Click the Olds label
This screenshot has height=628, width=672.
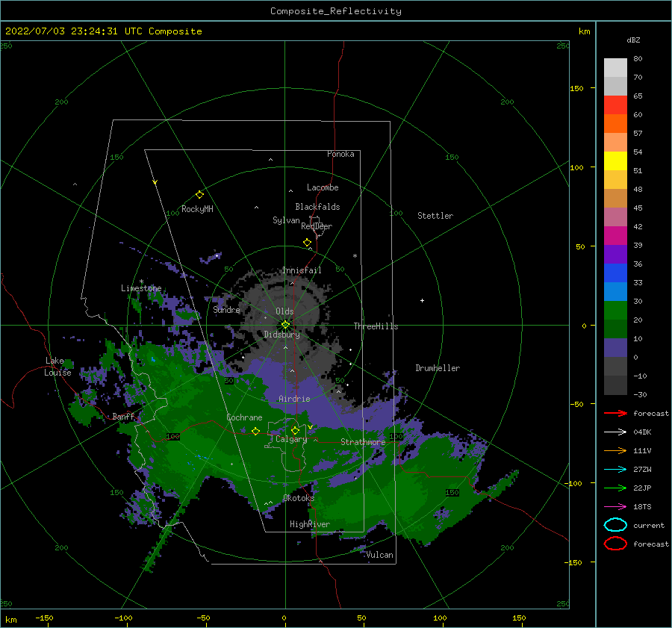(x=284, y=311)
